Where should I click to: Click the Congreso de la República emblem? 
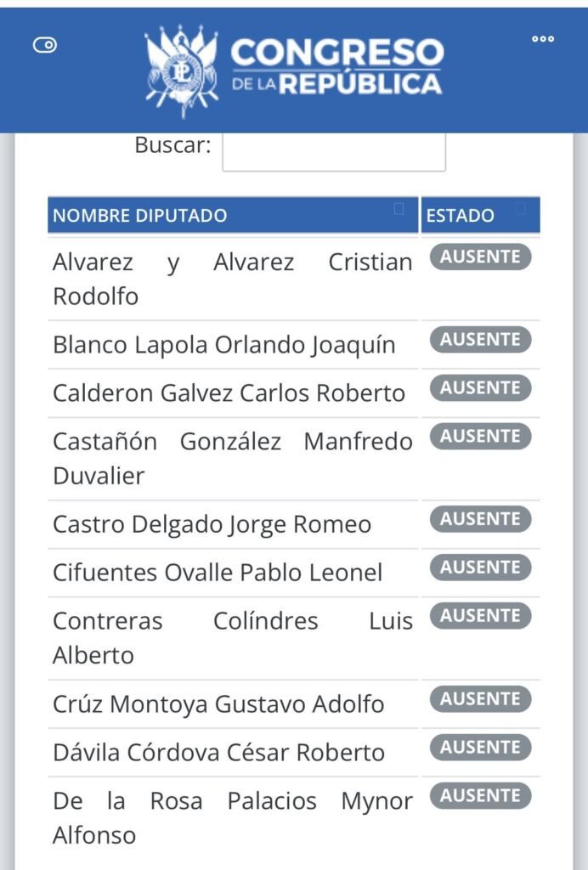point(181,71)
